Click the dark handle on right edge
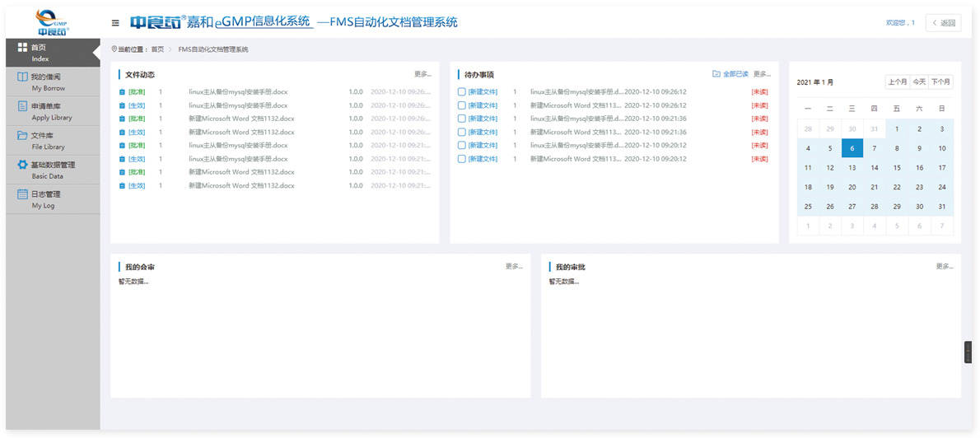The height and width of the screenshot is (438, 980). tap(968, 352)
